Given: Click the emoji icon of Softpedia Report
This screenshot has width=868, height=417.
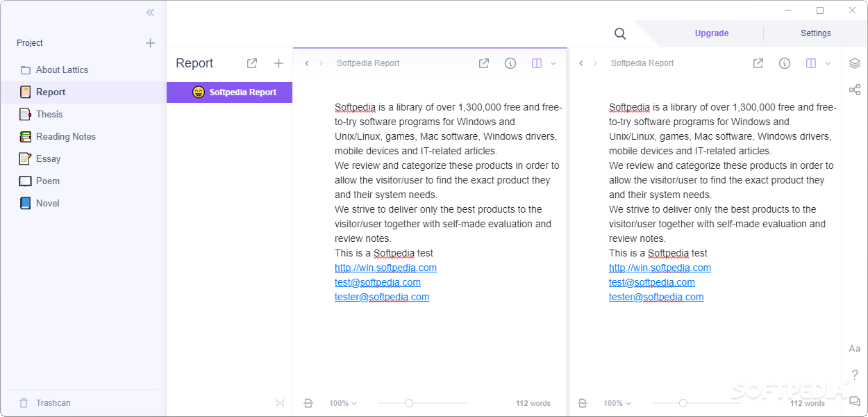Looking at the screenshot, I should click(199, 92).
